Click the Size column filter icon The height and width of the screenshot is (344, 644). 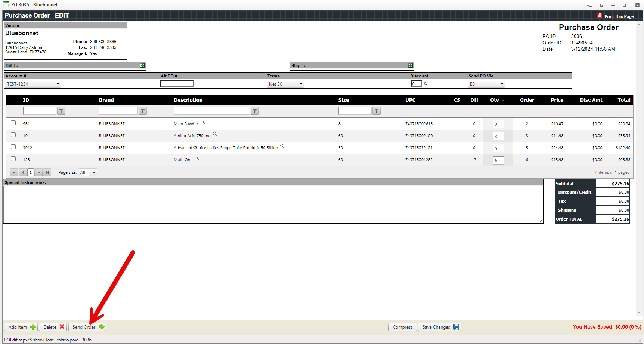(377, 111)
